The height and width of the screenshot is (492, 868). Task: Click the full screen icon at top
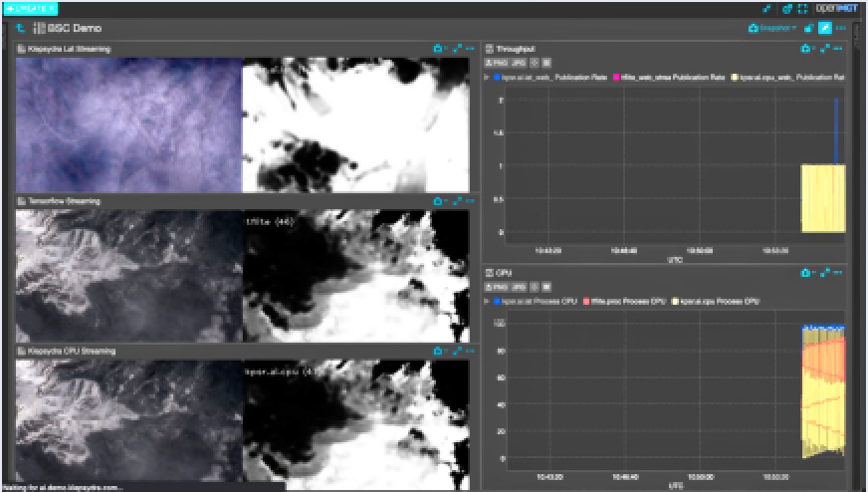click(802, 8)
